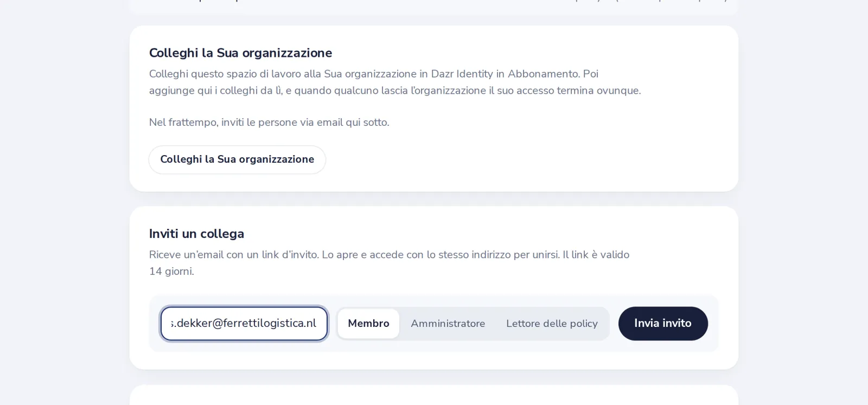Screen dimensions: 868x405
Task: Send the invite with 'Invia invito'
Action: coord(663,324)
